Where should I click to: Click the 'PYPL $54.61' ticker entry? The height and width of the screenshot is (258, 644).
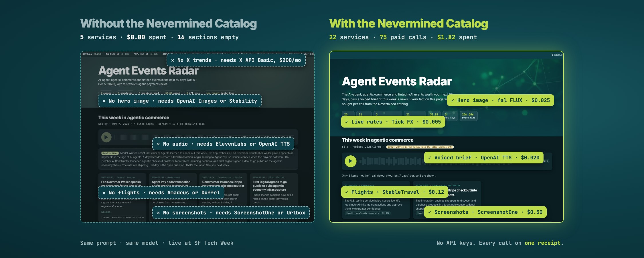145,54
